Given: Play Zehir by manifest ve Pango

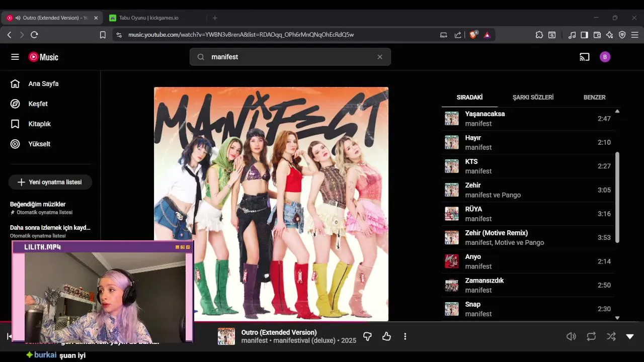Looking at the screenshot, I should coord(527,190).
